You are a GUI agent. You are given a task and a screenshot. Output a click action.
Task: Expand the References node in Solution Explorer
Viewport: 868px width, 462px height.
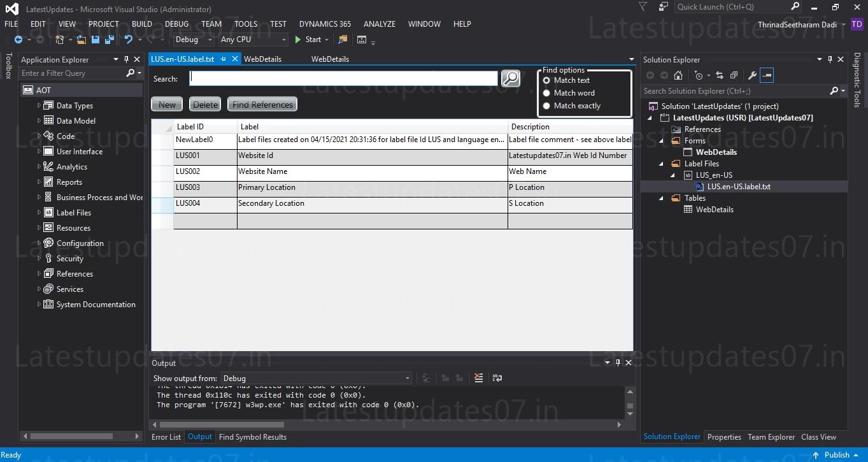click(x=661, y=129)
